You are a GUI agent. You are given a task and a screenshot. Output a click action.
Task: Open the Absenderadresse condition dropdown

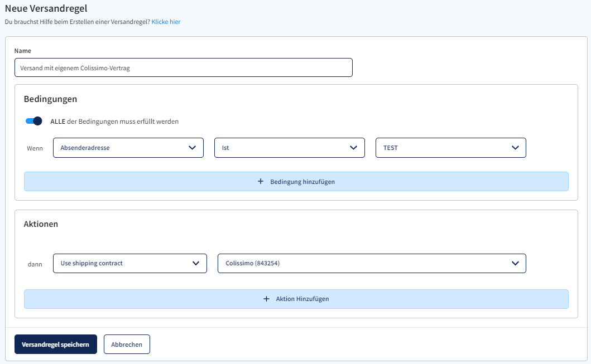point(128,148)
